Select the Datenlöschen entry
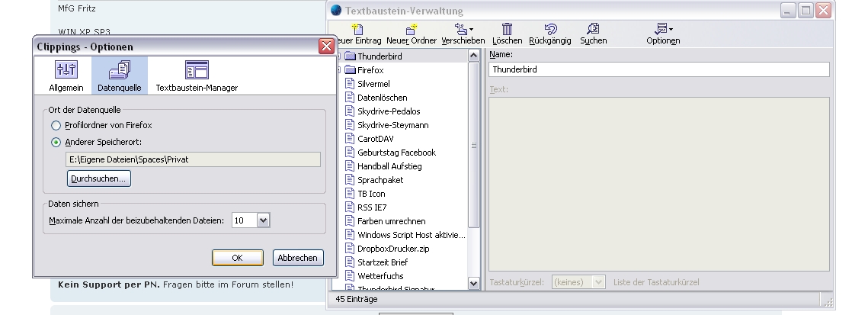 pos(383,98)
